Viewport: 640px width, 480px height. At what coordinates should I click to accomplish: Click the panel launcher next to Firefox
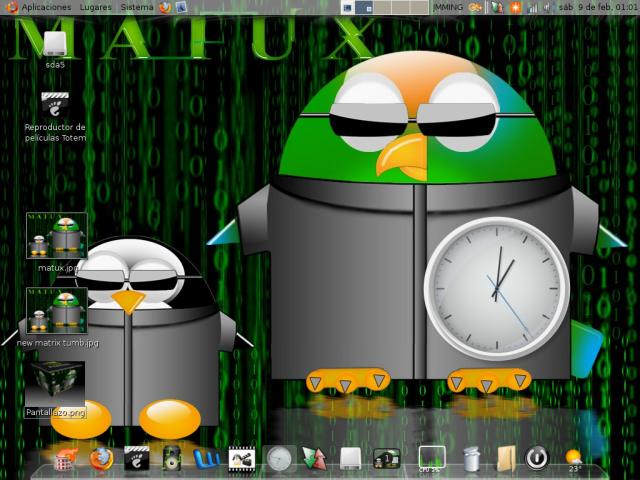point(181,7)
